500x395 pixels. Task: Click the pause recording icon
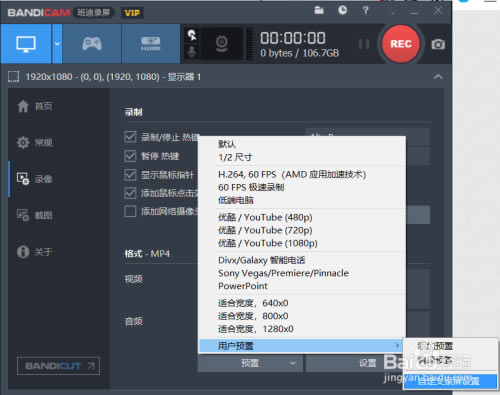(x=364, y=44)
